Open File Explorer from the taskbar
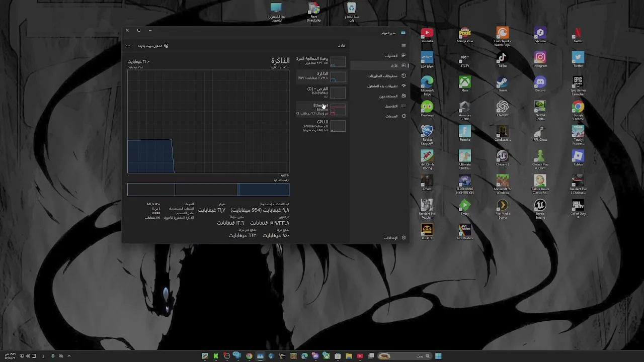 click(349, 356)
